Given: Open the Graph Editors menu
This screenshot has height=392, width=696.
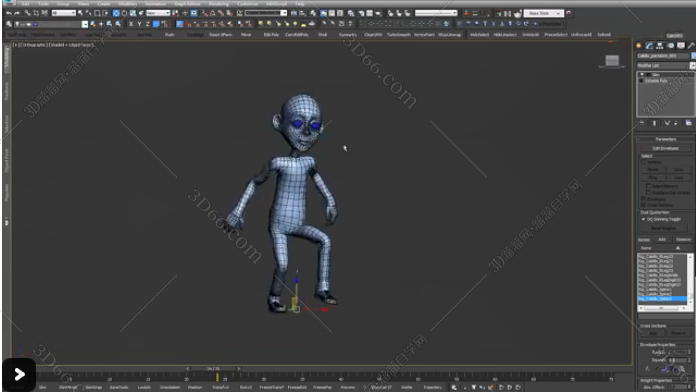Looking at the screenshot, I should click(187, 4).
